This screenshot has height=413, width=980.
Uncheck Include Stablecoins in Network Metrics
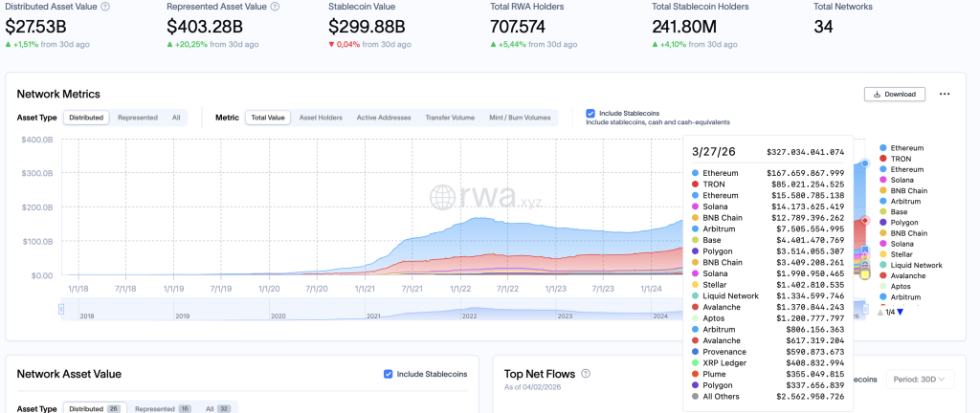tap(590, 114)
